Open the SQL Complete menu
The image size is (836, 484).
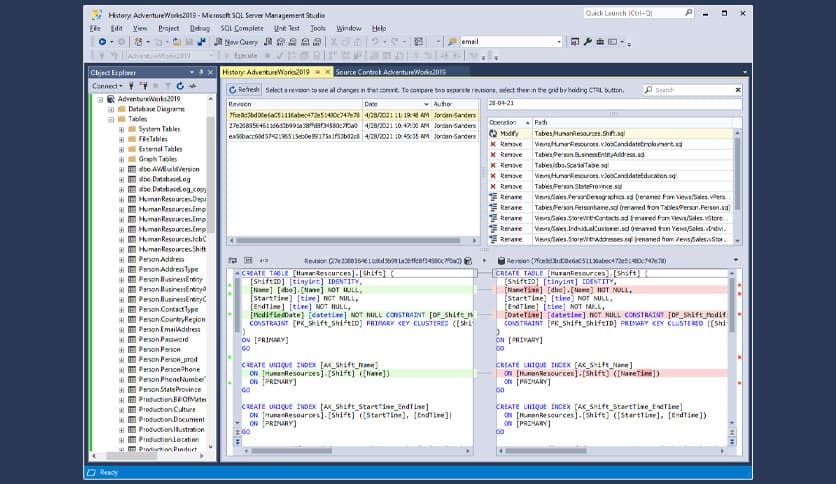tap(242, 28)
